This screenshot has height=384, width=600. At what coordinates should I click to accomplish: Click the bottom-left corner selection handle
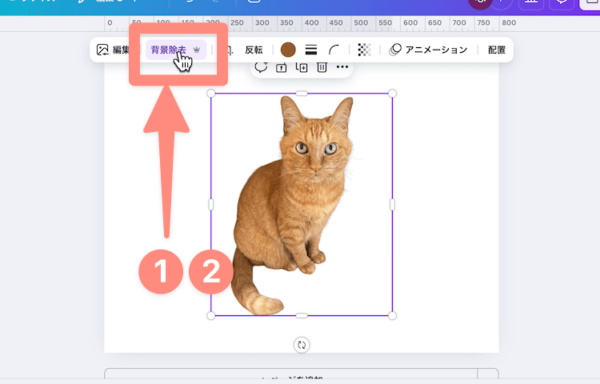[211, 316]
